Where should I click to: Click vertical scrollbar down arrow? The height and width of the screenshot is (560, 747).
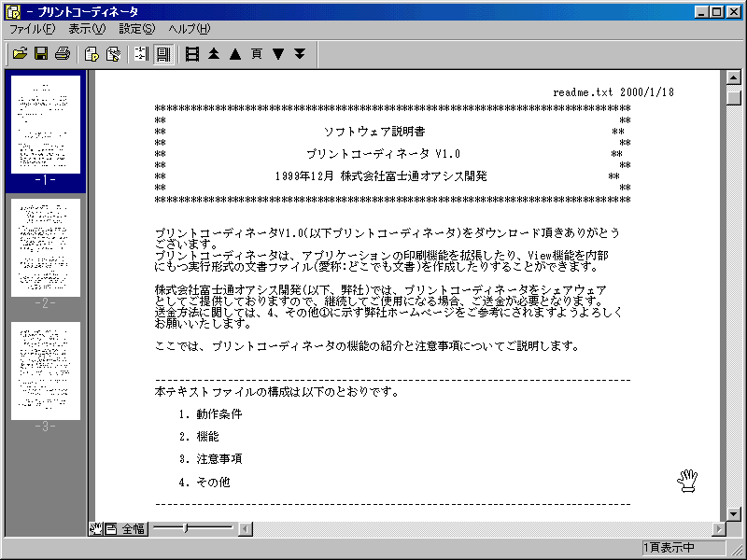[x=734, y=514]
